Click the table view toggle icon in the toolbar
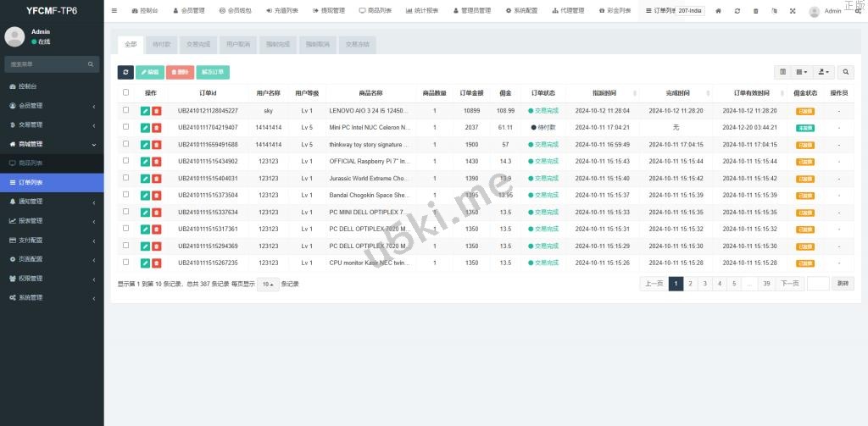868x426 pixels. [782, 73]
